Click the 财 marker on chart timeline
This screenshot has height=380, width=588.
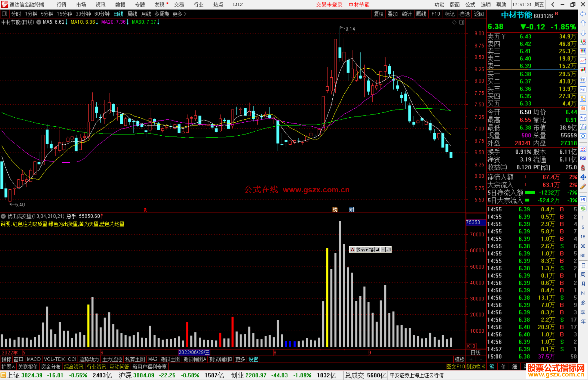click(x=352, y=209)
